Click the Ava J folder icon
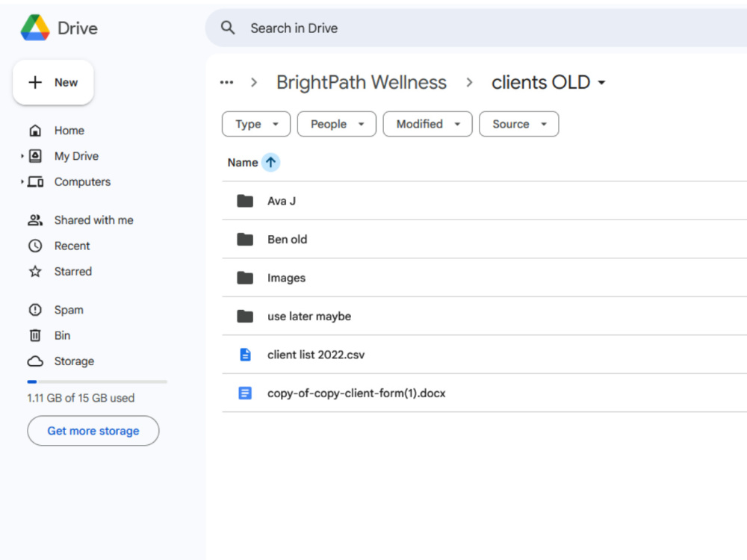Viewport: 747px width, 560px height. (x=245, y=201)
